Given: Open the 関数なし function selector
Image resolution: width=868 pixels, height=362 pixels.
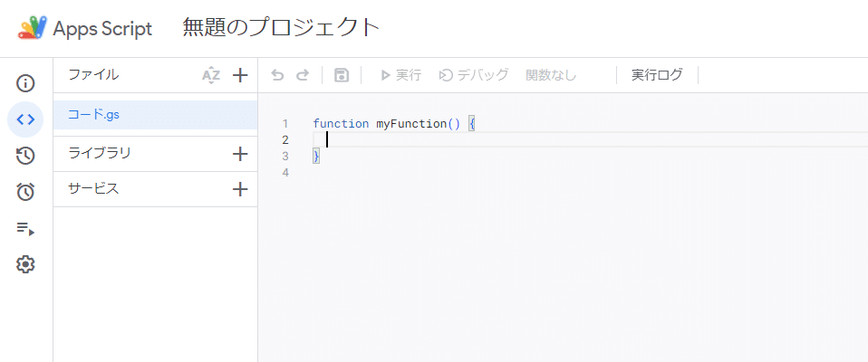Looking at the screenshot, I should pyautogui.click(x=551, y=75).
